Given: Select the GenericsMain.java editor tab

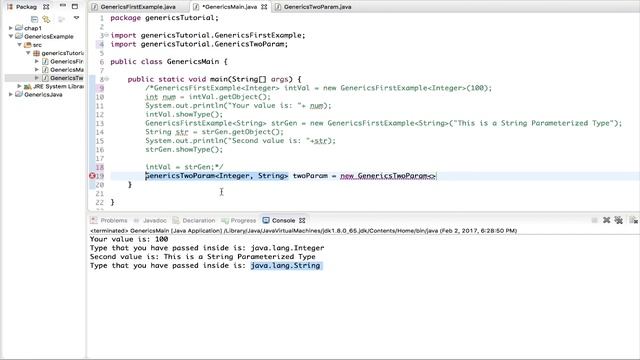Looking at the screenshot, I should coord(229,7).
